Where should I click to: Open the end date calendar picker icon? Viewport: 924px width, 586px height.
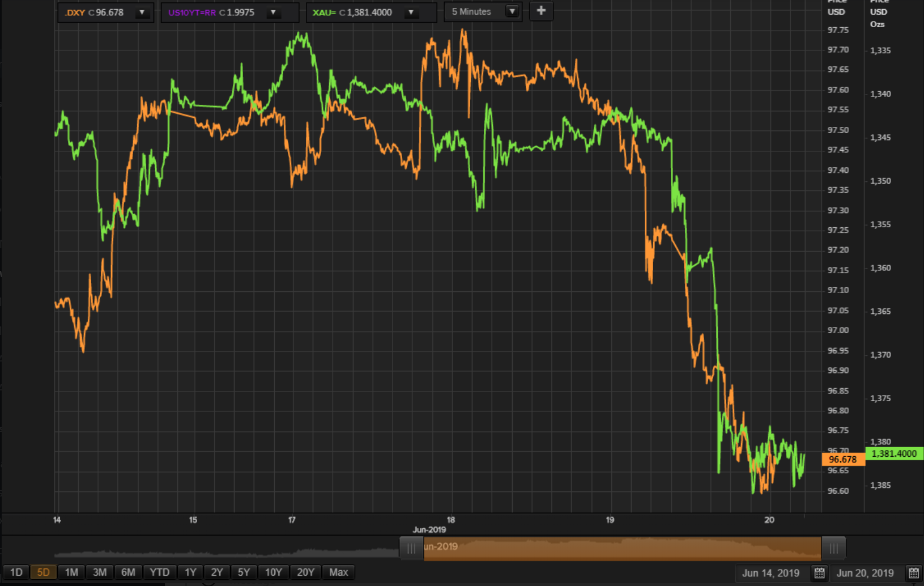tap(914, 573)
